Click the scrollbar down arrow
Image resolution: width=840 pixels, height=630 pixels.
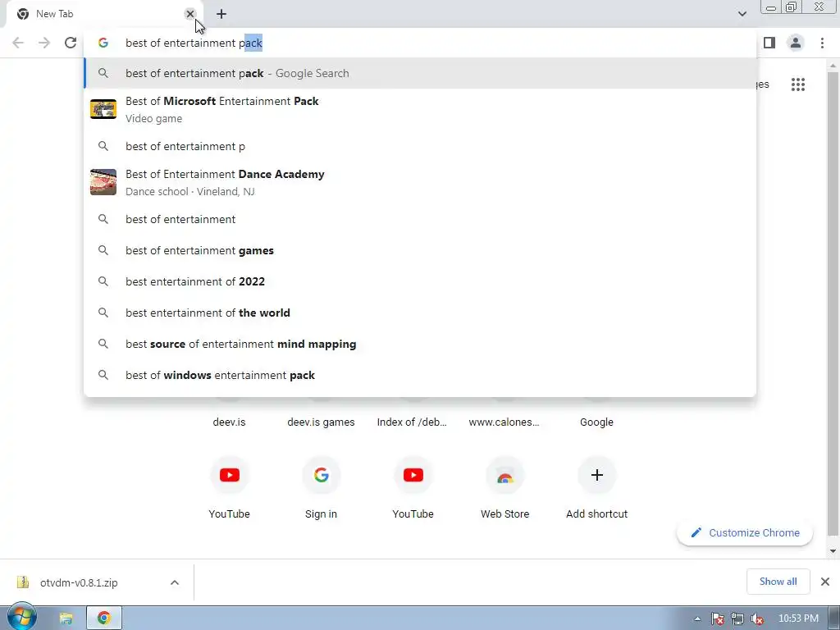[833, 550]
